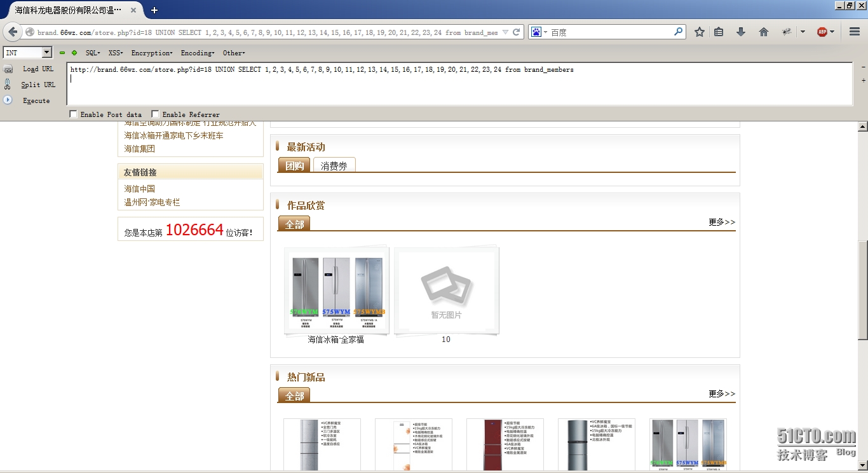868x473 pixels.
Task: Shrink the HackBar text area with minus
Action: click(863, 67)
